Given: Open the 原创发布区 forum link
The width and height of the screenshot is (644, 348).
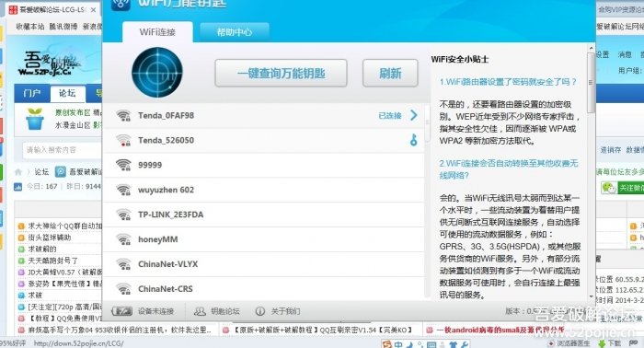Looking at the screenshot, I should tap(73, 112).
